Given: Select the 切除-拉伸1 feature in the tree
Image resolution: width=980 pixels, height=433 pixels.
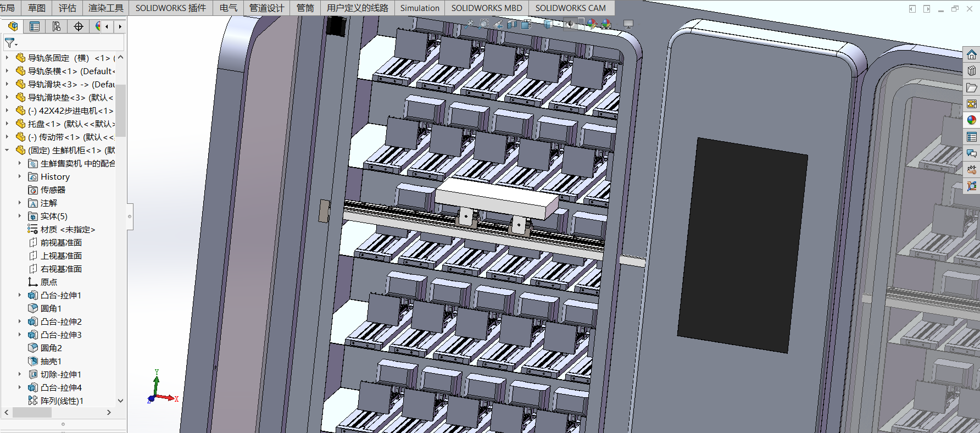Looking at the screenshot, I should click(x=60, y=374).
